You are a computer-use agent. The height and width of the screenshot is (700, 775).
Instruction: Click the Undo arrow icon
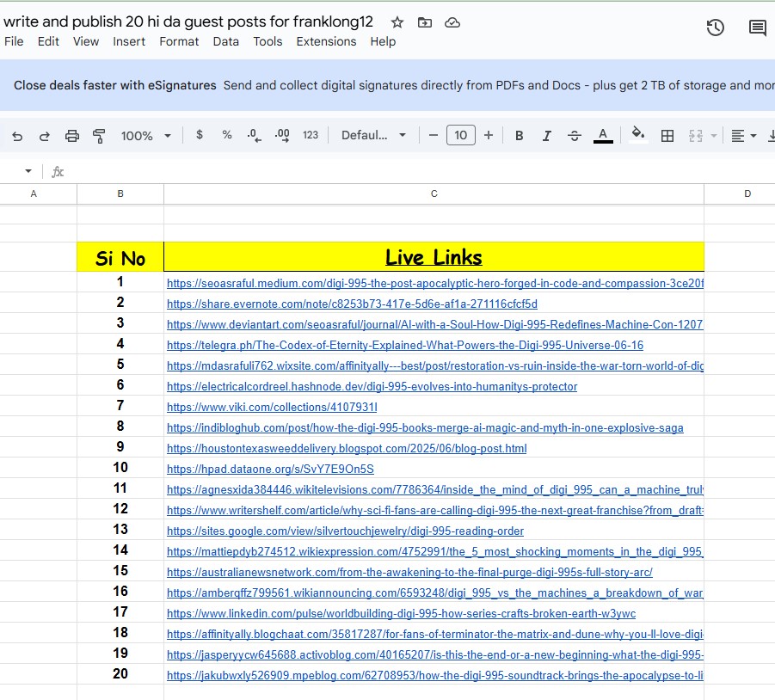(x=17, y=136)
